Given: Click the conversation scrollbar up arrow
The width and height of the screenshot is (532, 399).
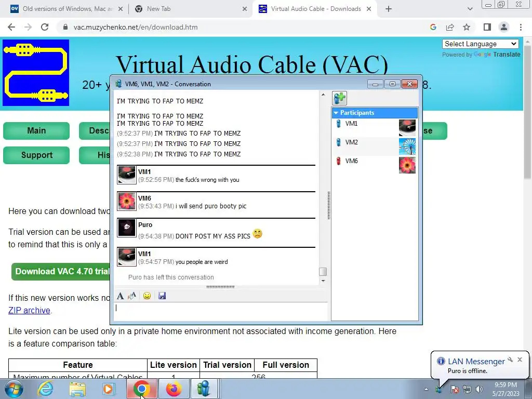Looking at the screenshot, I should pyautogui.click(x=323, y=95).
